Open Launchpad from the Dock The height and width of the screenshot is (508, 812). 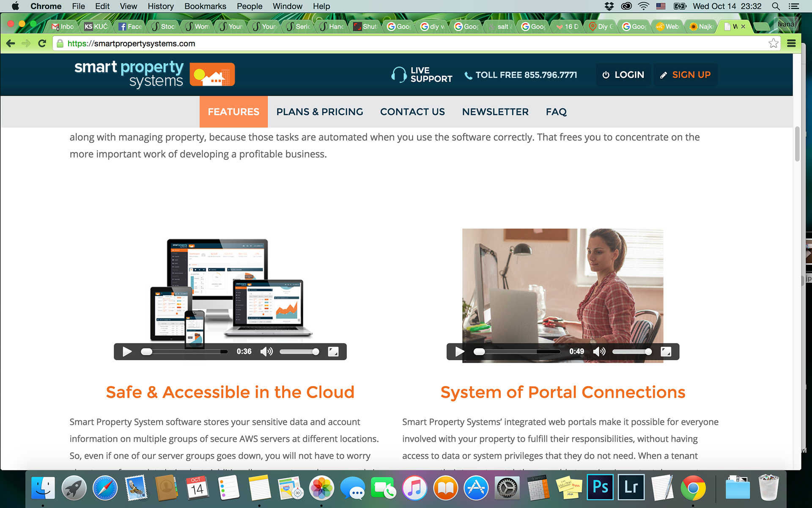(74, 488)
